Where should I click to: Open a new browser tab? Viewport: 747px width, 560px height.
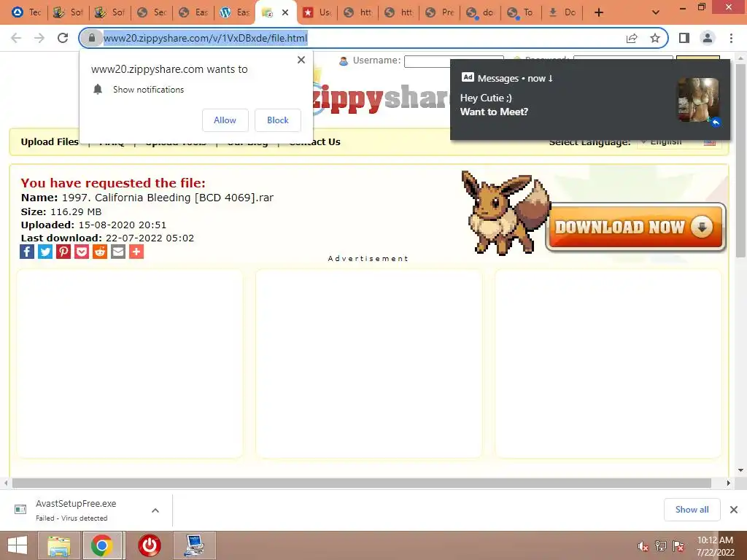[599, 12]
